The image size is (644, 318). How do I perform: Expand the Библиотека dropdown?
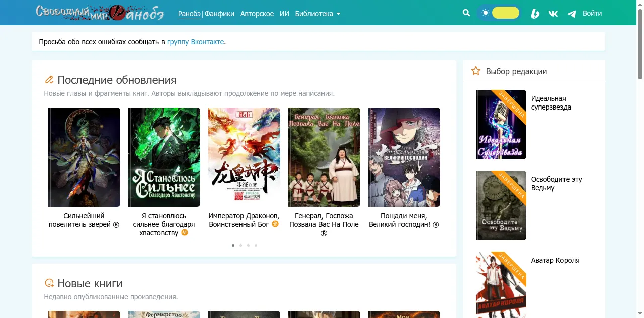317,14
